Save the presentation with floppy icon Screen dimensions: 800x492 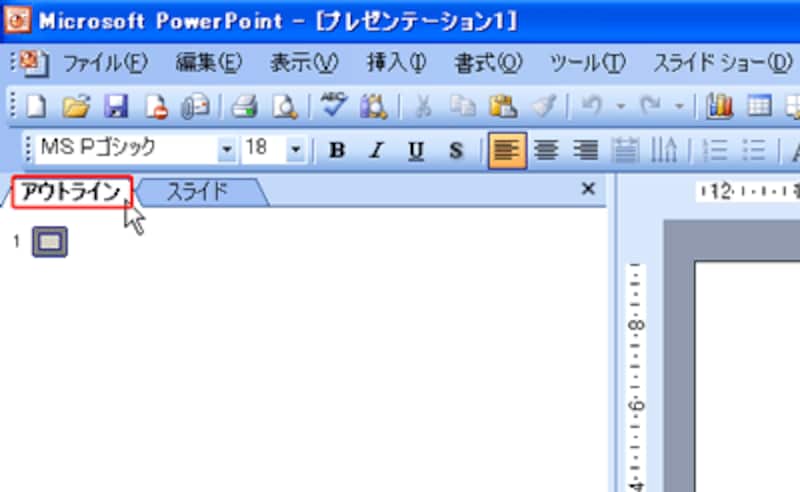tap(116, 107)
